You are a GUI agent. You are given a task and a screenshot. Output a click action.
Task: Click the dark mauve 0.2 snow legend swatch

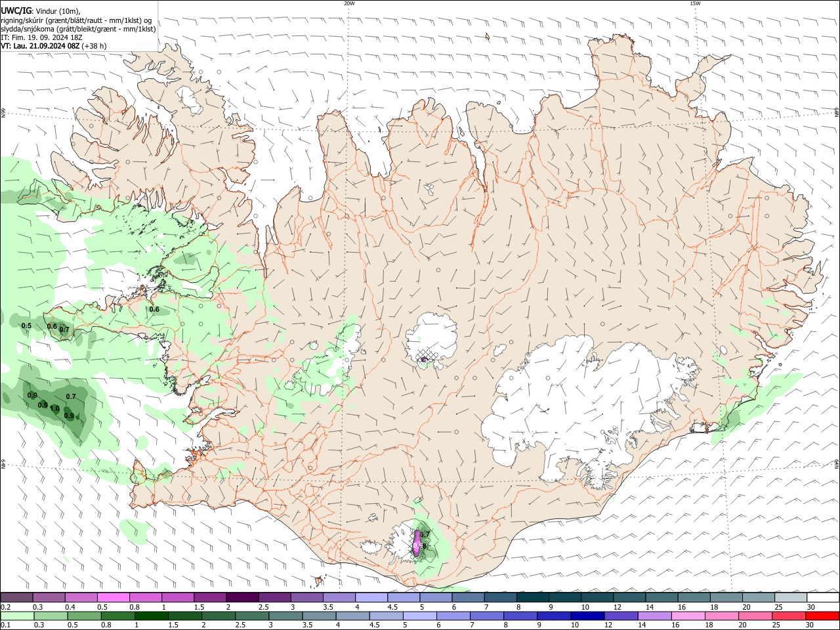coord(16,597)
